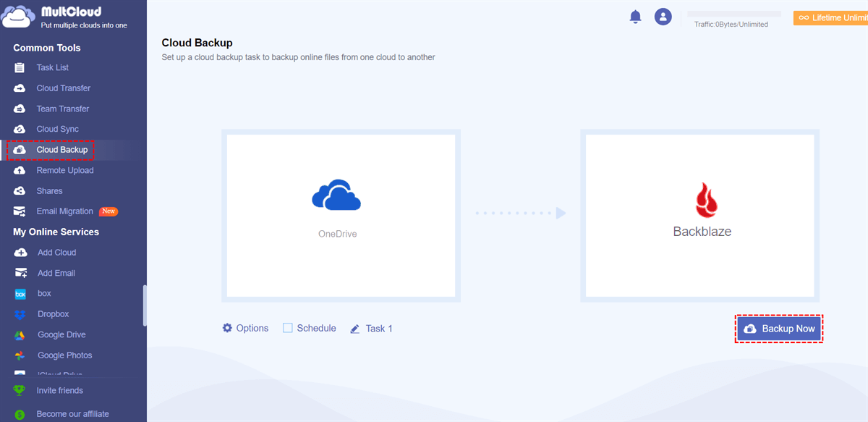Click the Cloud Sync icon
The width and height of the screenshot is (868, 422).
pyautogui.click(x=20, y=129)
